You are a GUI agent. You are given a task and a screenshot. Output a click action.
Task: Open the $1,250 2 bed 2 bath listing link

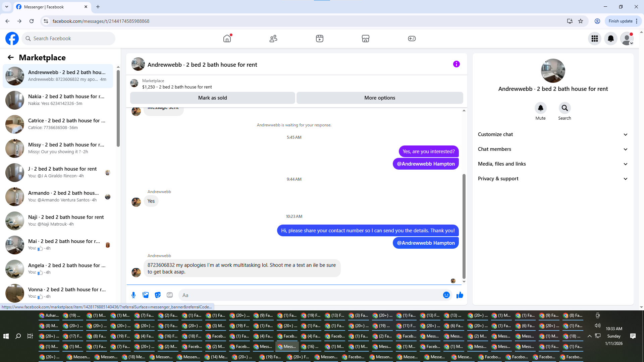pyautogui.click(x=177, y=87)
